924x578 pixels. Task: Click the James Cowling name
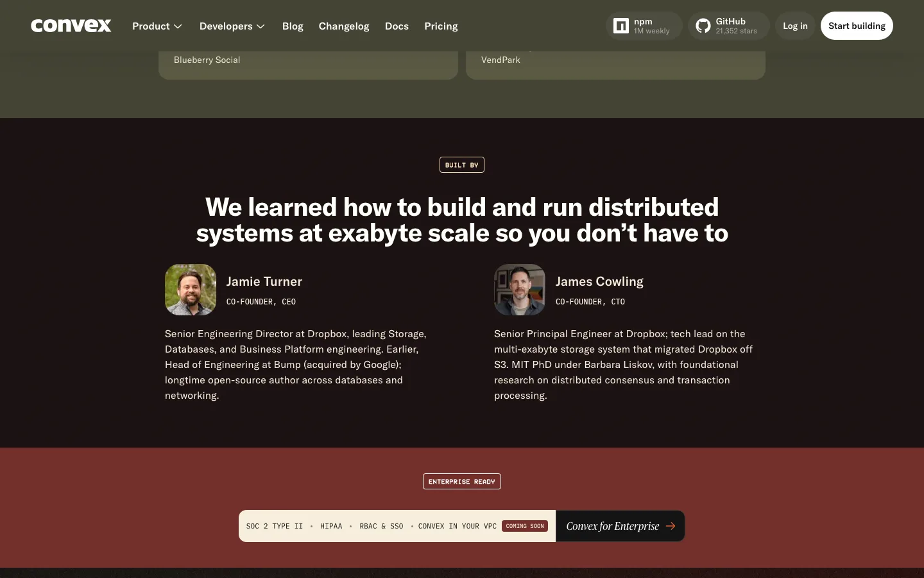click(x=599, y=281)
